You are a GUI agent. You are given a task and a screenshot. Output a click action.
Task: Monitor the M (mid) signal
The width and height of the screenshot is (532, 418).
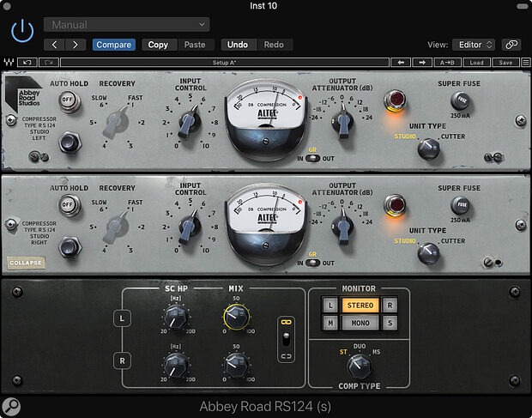[330, 323]
